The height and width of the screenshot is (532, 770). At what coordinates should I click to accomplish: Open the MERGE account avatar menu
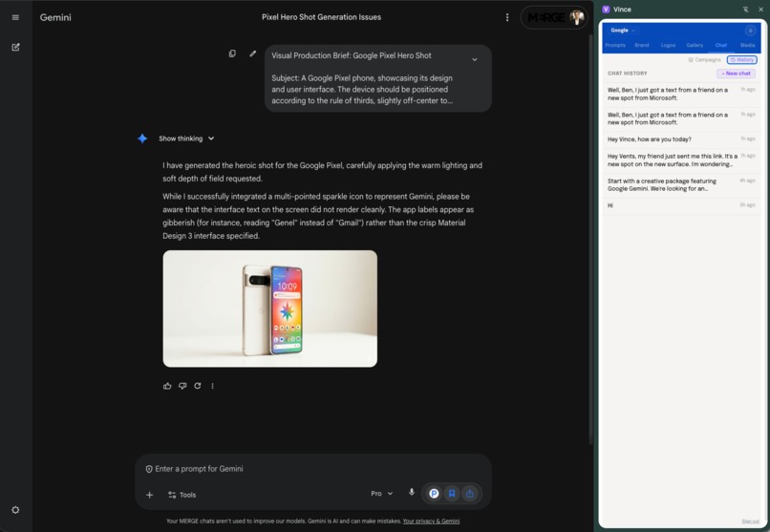pyautogui.click(x=576, y=17)
